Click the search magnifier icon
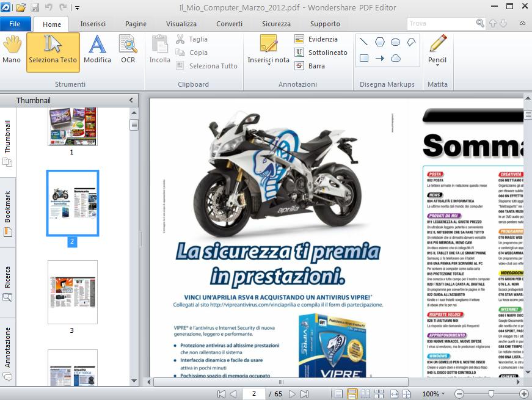The height and width of the screenshot is (400, 532). (x=479, y=23)
